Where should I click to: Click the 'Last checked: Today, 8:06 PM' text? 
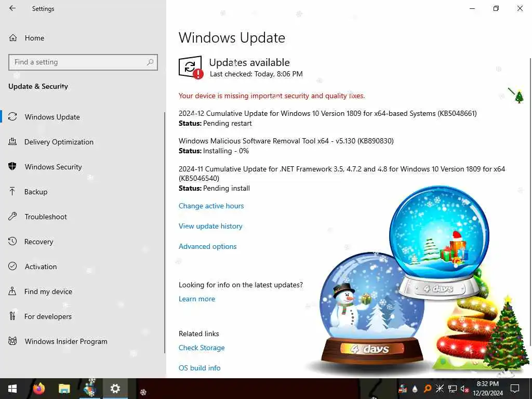(256, 74)
